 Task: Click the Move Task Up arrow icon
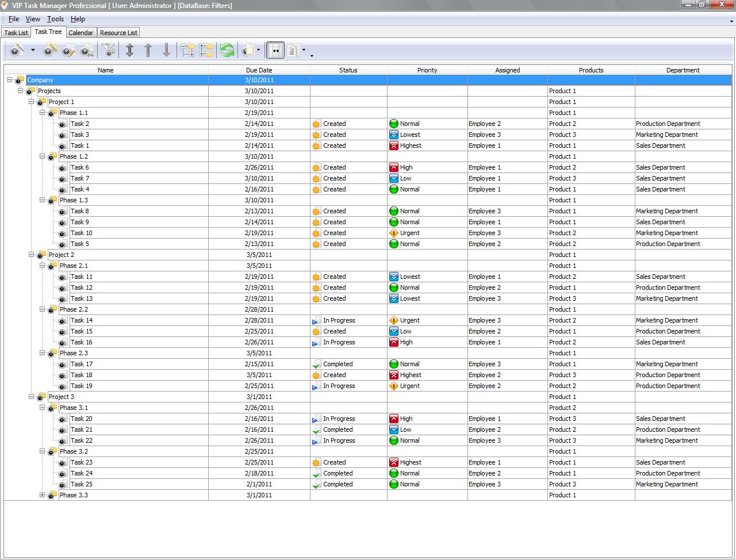tap(148, 51)
